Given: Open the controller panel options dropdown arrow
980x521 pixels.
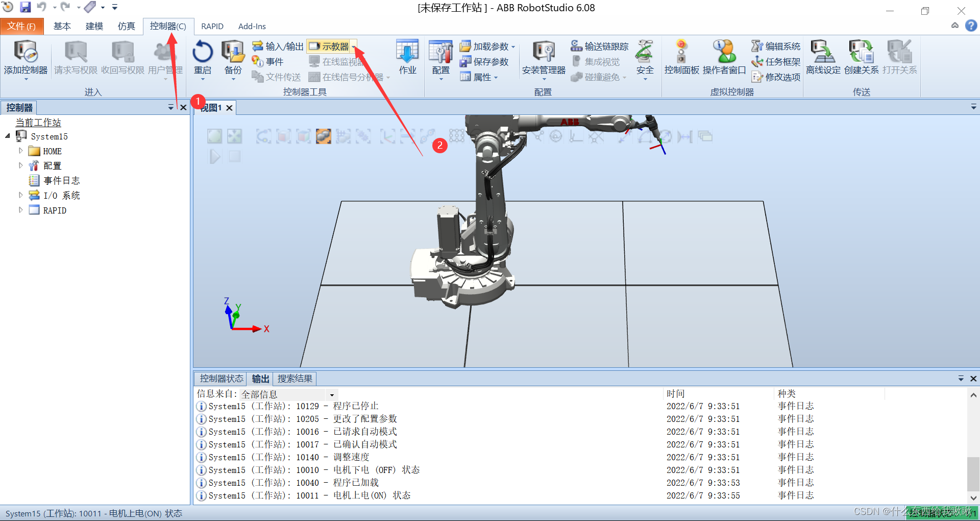Looking at the screenshot, I should pos(170,107).
